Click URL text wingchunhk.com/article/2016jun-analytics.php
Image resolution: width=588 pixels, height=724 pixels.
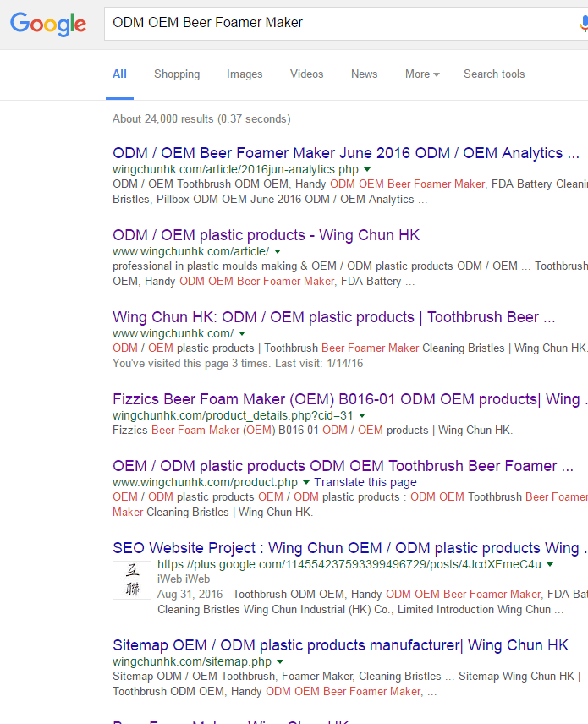point(235,169)
